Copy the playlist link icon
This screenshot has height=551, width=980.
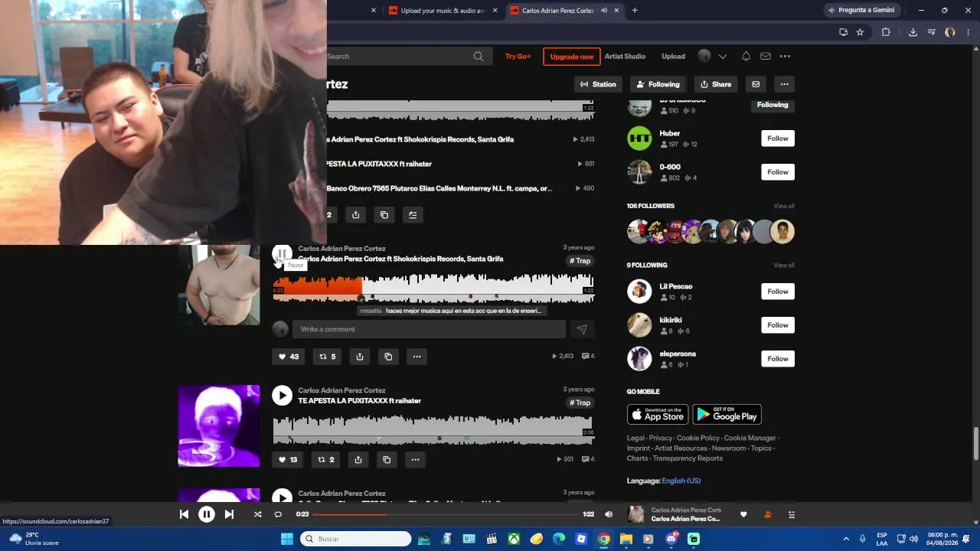click(x=384, y=215)
